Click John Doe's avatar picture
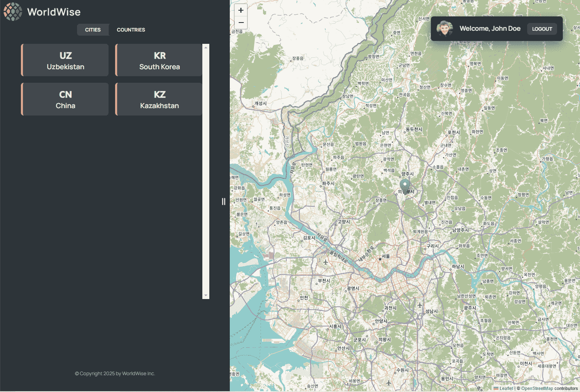The width and height of the screenshot is (580, 392). (444, 28)
